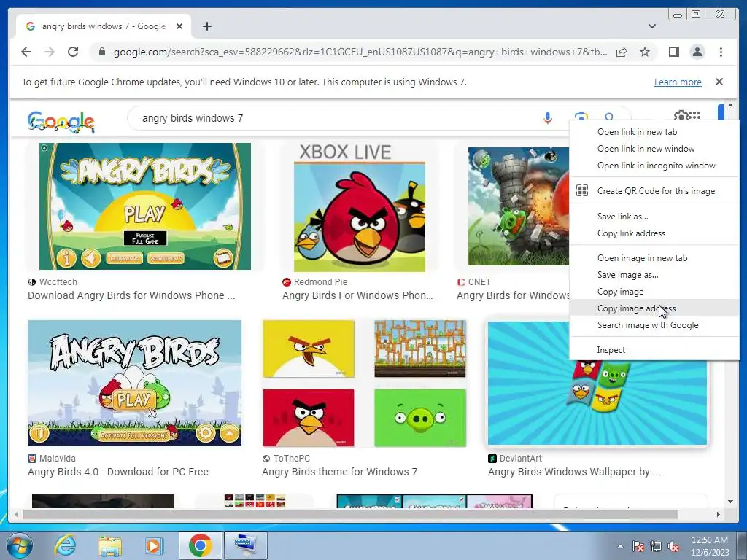This screenshot has width=747, height=560.
Task: Open the ToThePC four-panel theme thumbnail
Action: pos(364,384)
